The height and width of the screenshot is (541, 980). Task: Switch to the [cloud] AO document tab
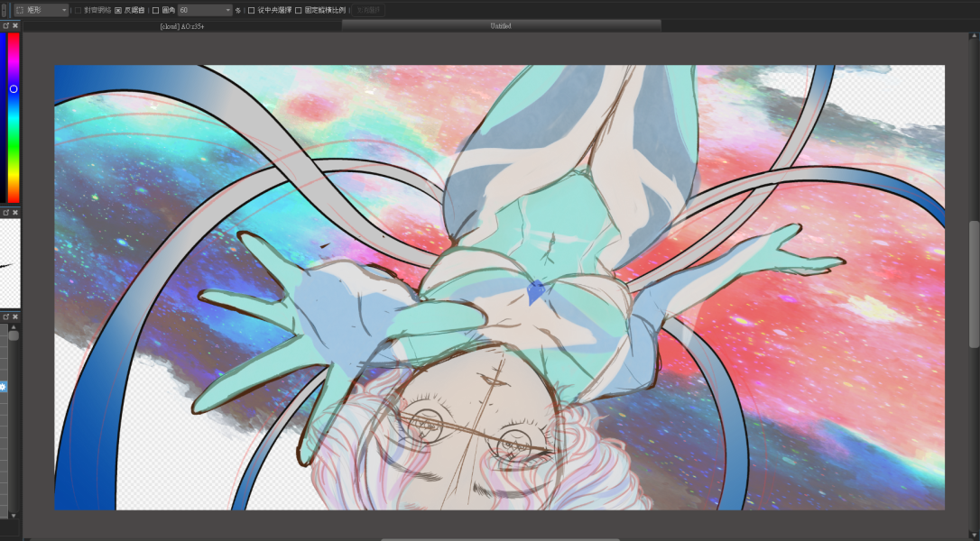(182, 26)
